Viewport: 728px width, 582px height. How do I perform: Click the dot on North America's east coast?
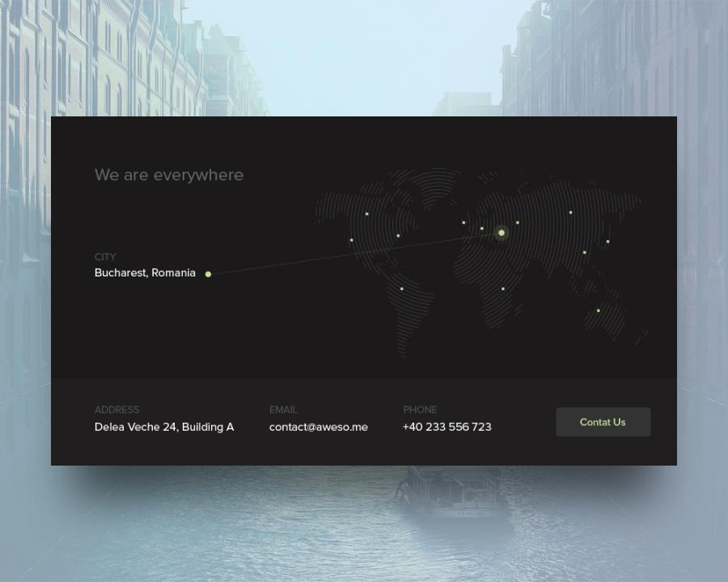coord(398,236)
